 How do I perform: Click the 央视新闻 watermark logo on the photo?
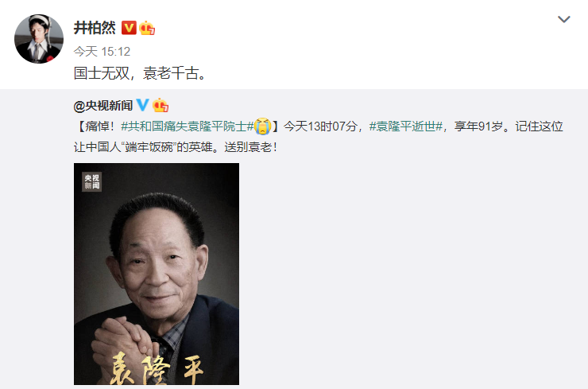coord(92,181)
